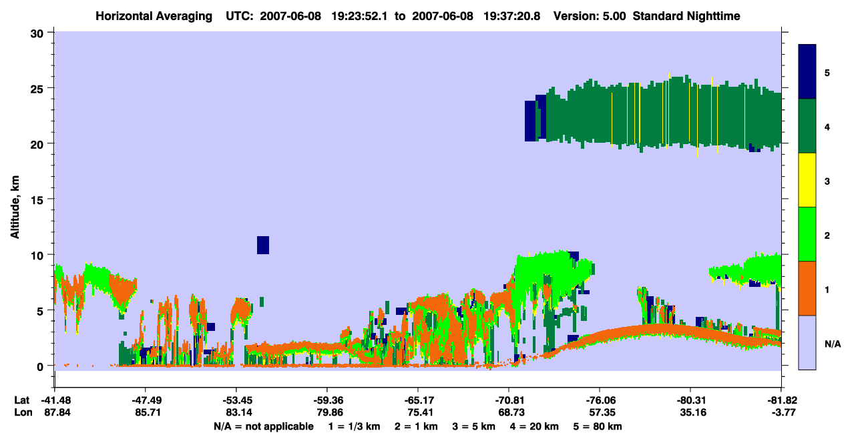Click the 'Lat' row label

[22, 400]
